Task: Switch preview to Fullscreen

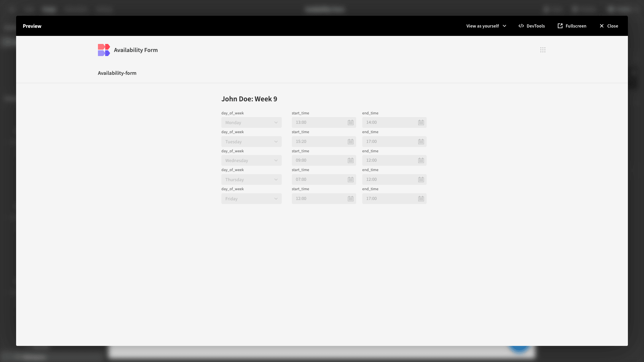Action: point(572,26)
